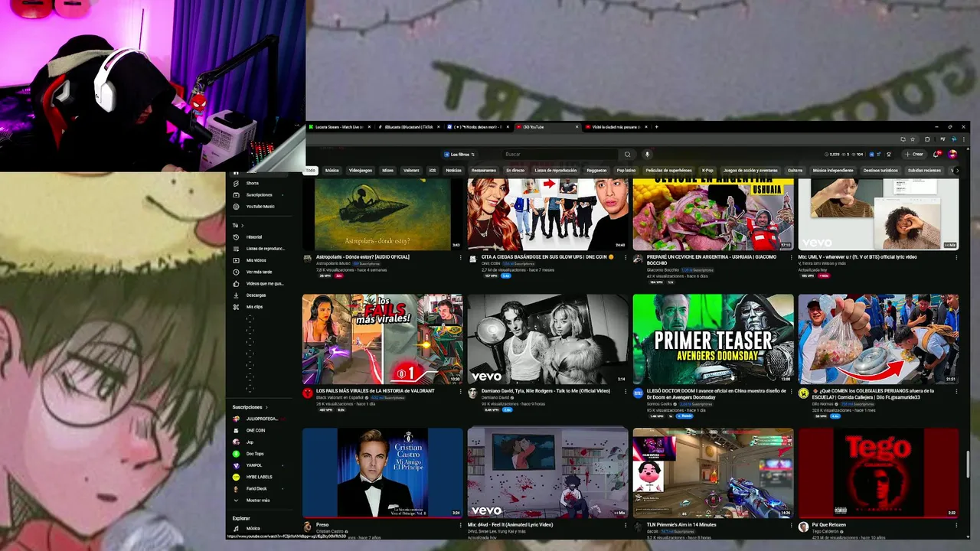Open more options for Astropolaris video

[461, 258]
